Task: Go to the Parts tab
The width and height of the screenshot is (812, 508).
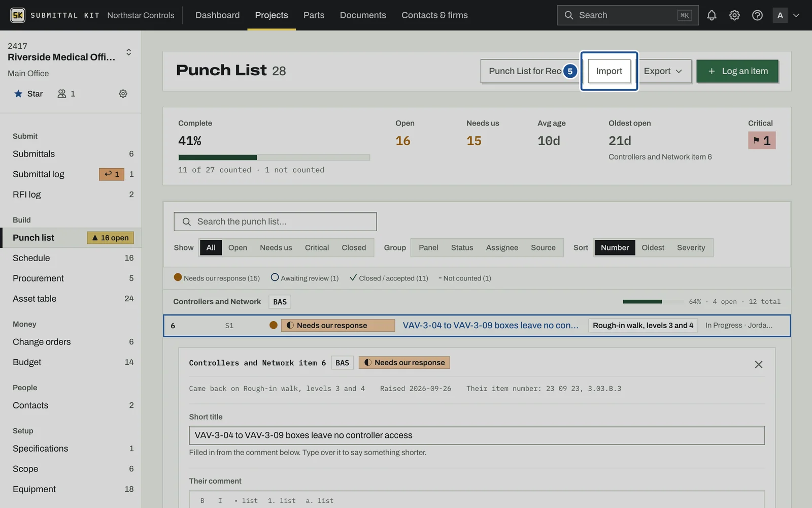Action: (x=314, y=15)
